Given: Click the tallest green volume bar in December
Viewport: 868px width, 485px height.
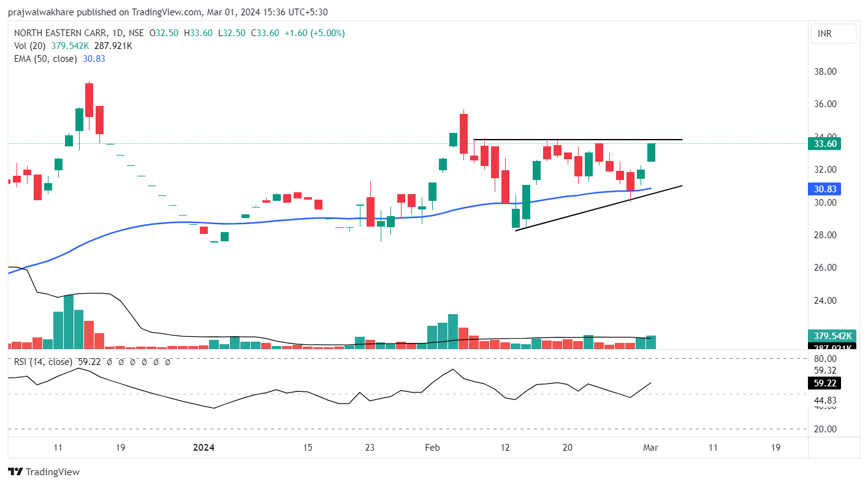Looking at the screenshot, I should click(68, 322).
